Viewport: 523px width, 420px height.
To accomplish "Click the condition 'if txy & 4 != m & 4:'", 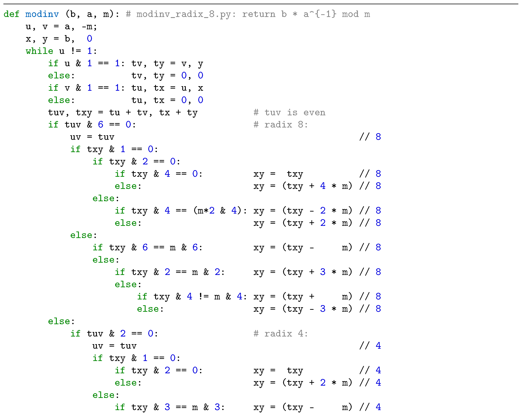I will pos(192,297).
